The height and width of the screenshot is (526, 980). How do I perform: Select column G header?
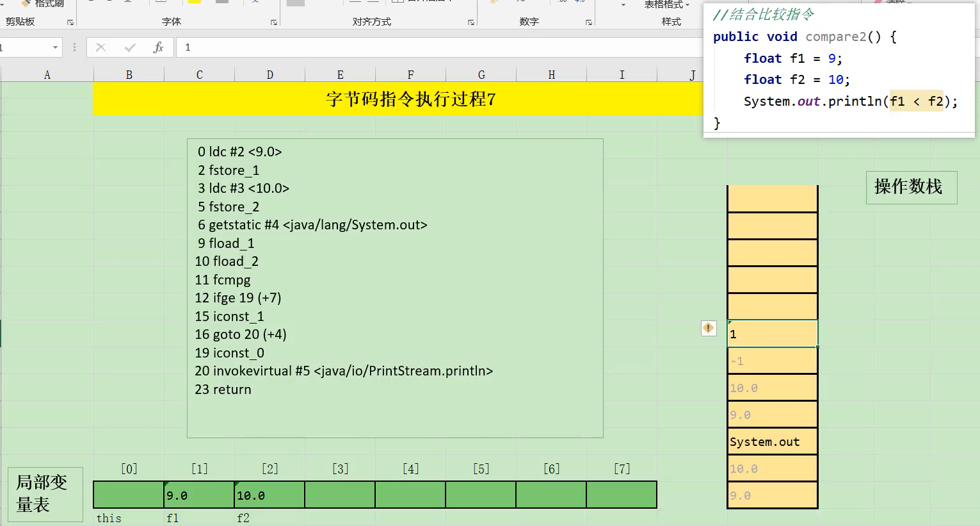[481, 75]
